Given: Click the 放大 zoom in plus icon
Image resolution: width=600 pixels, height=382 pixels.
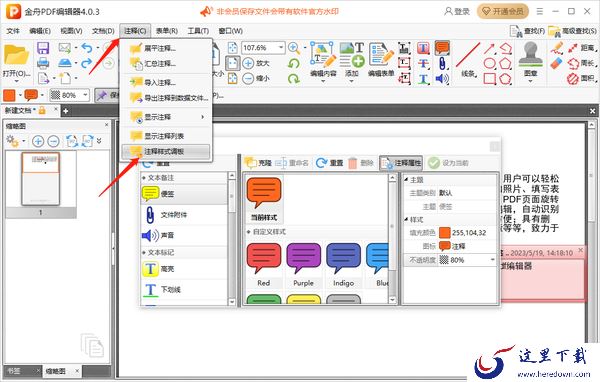Looking at the screenshot, I should 248,63.
